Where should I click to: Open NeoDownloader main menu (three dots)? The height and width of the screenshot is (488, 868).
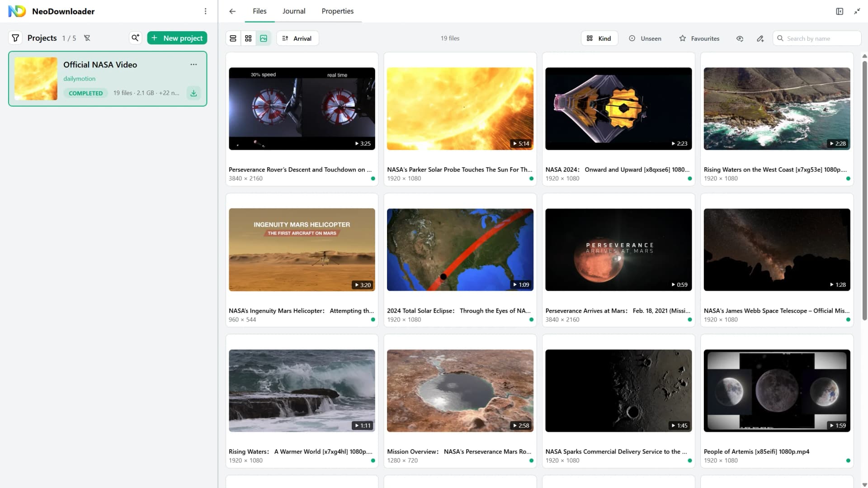[x=205, y=11]
